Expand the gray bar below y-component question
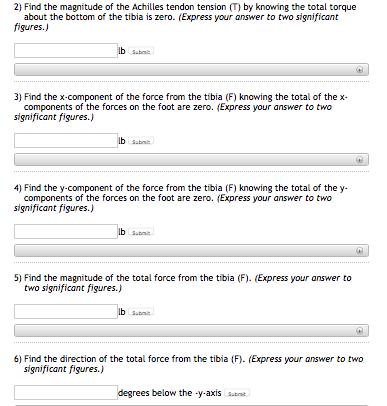Screen dimensions: 387x406 click(x=191, y=251)
